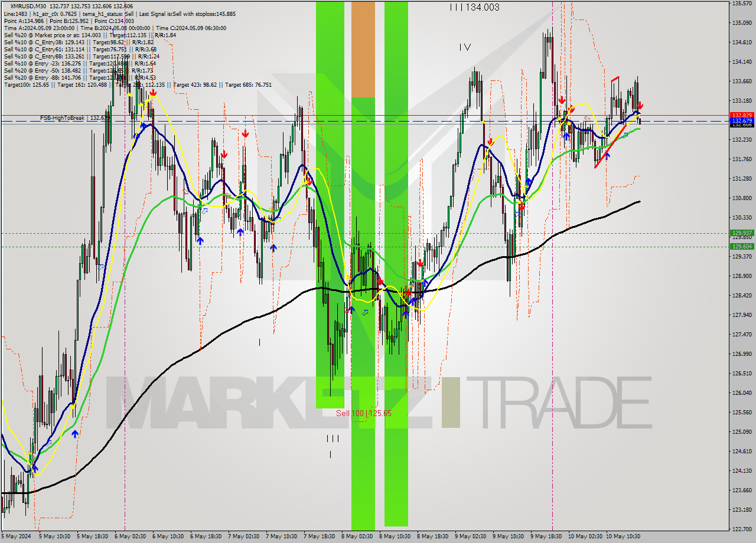Click the 124.130 price axis label

[x=741, y=471]
